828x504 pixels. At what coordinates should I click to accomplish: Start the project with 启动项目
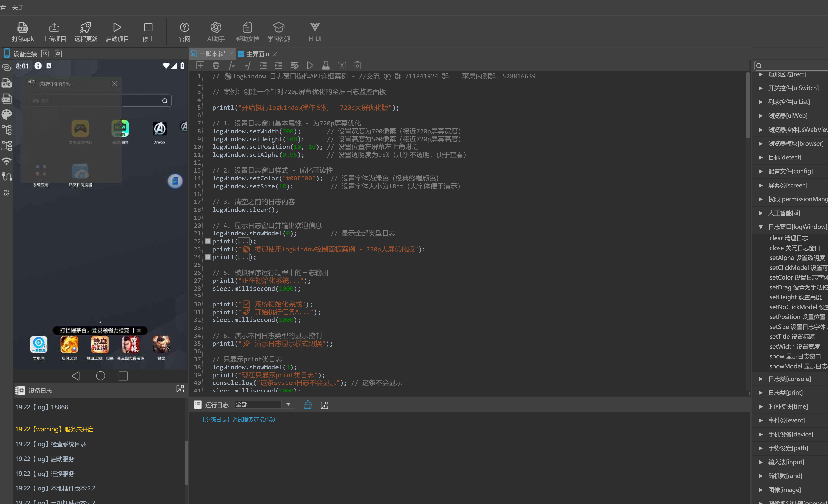(x=117, y=32)
